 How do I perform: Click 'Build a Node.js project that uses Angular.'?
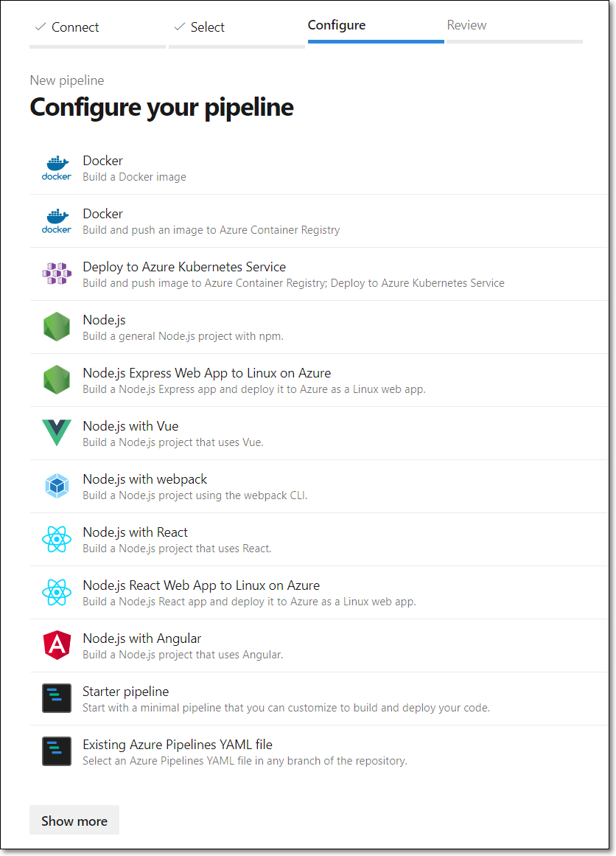pos(183,654)
